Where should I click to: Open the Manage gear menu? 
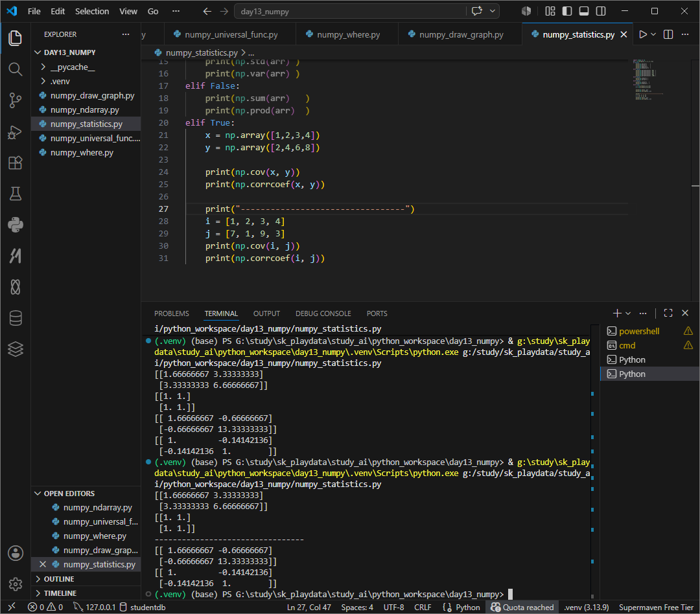(15, 584)
